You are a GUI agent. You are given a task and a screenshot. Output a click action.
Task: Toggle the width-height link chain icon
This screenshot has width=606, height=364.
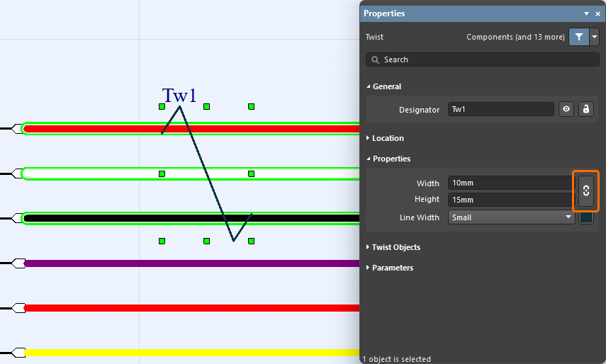586,190
